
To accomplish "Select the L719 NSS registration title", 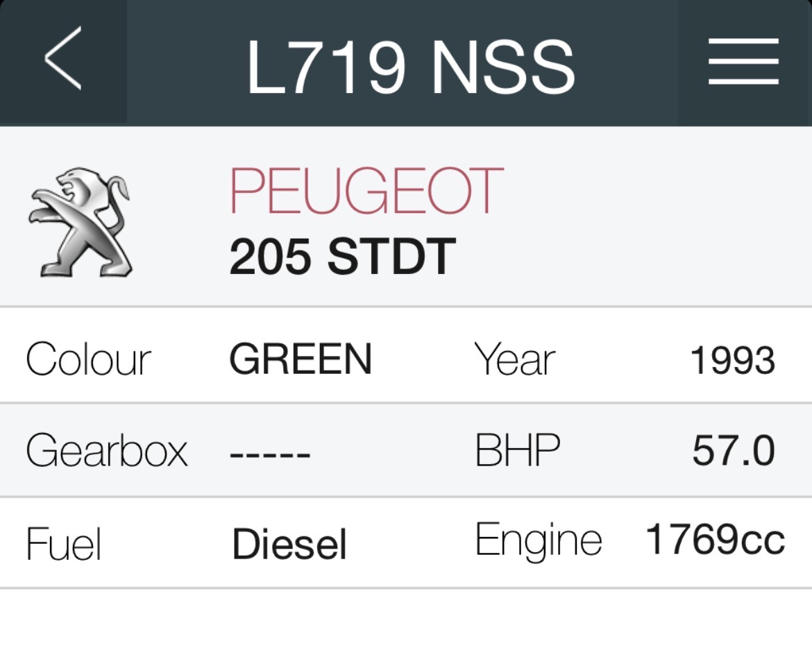I will [x=411, y=68].
